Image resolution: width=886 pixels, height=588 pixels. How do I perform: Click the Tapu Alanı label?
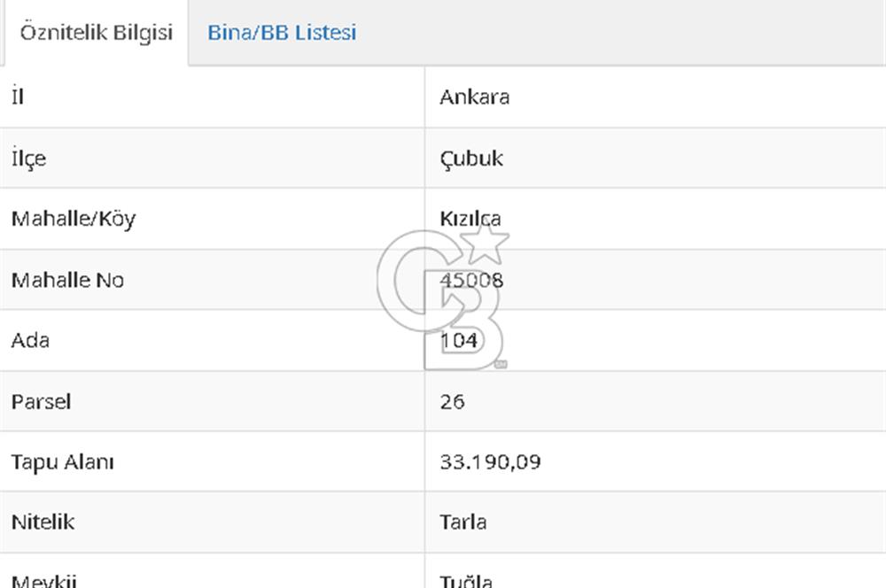pyautogui.click(x=62, y=461)
